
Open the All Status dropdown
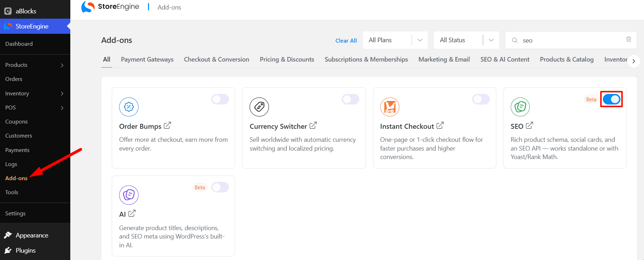pyautogui.click(x=466, y=40)
